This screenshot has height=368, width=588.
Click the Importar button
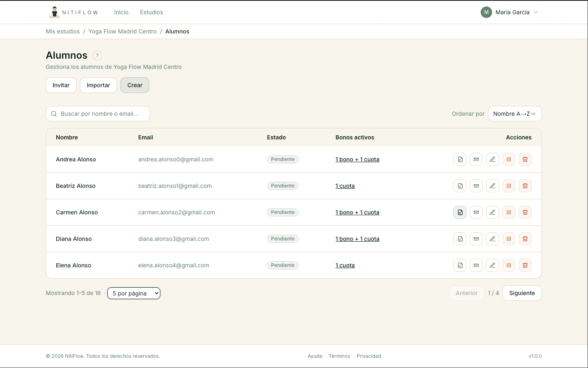(x=98, y=85)
